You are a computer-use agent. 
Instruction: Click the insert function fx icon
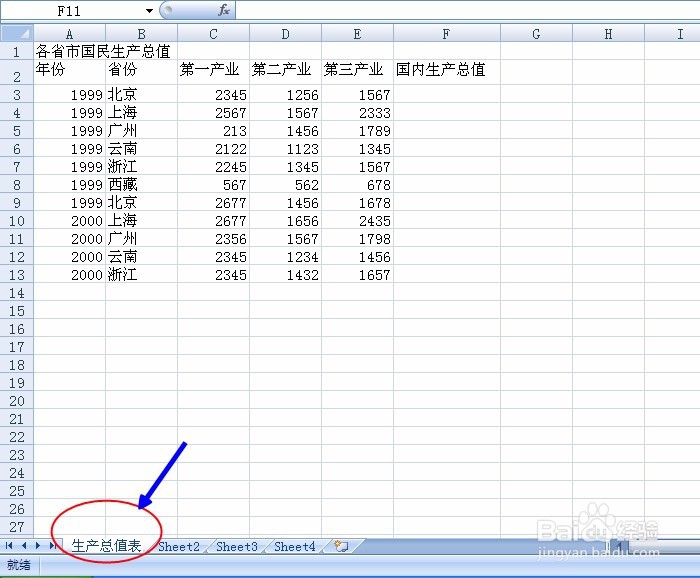point(224,10)
